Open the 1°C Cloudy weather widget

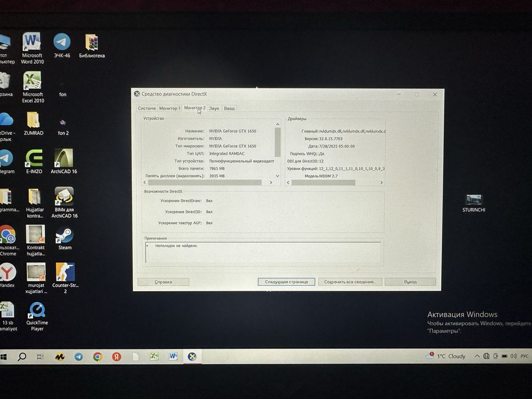point(445,356)
